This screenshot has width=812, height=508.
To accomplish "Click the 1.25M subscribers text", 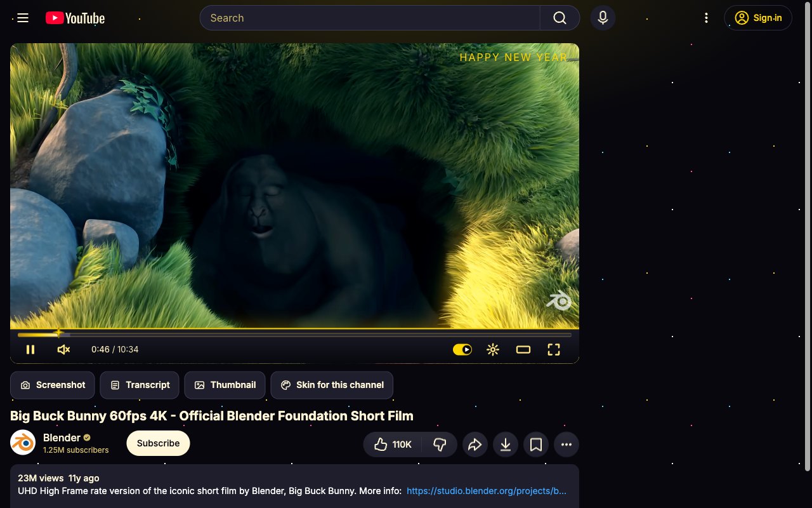I will (76, 450).
